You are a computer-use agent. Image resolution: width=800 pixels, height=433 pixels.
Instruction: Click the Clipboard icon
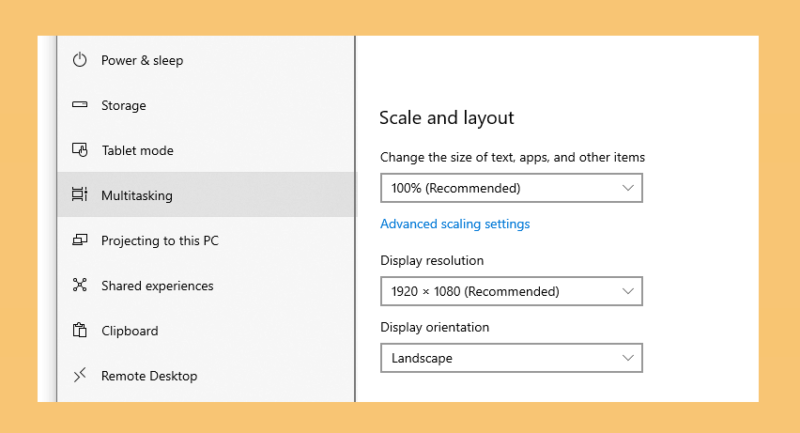(x=80, y=330)
